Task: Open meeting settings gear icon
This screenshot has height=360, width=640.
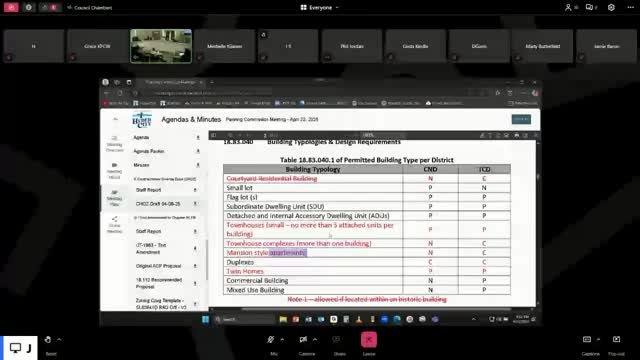Action: pyautogui.click(x=611, y=7)
